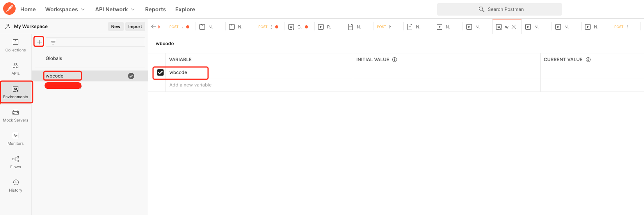Open the Collections sidebar section

(16, 46)
